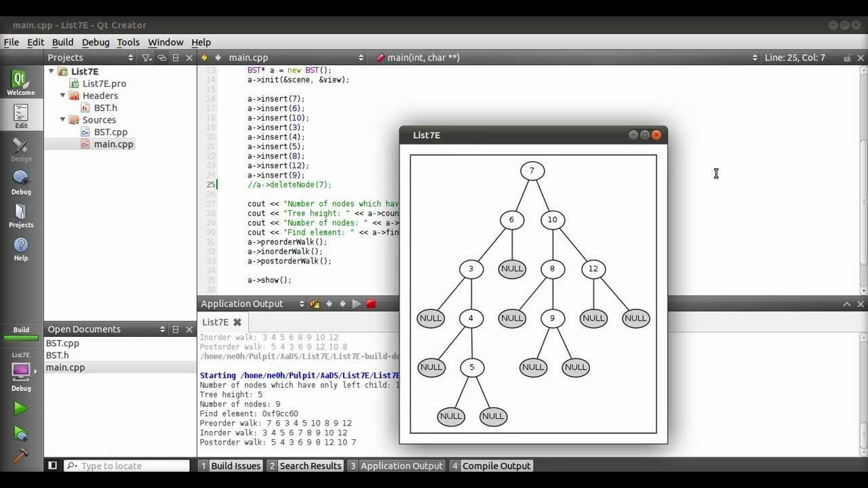868x488 pixels.
Task: Close the main.cpp editor document
Action: (861, 58)
